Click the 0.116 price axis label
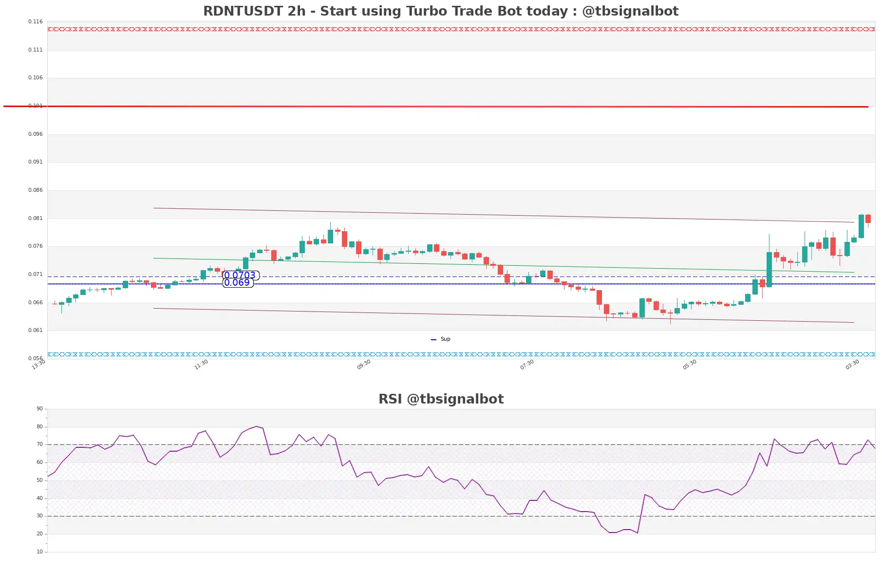The image size is (882, 588). click(36, 22)
